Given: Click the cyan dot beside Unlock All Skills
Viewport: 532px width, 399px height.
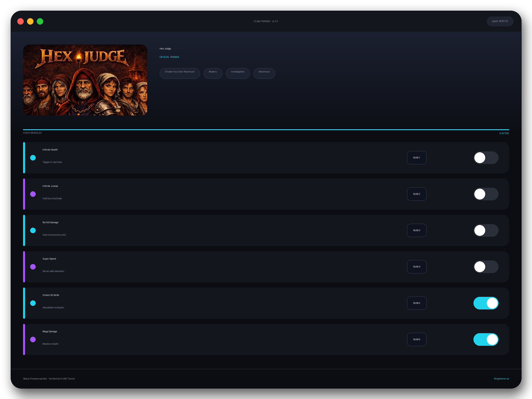Looking at the screenshot, I should point(33,303).
